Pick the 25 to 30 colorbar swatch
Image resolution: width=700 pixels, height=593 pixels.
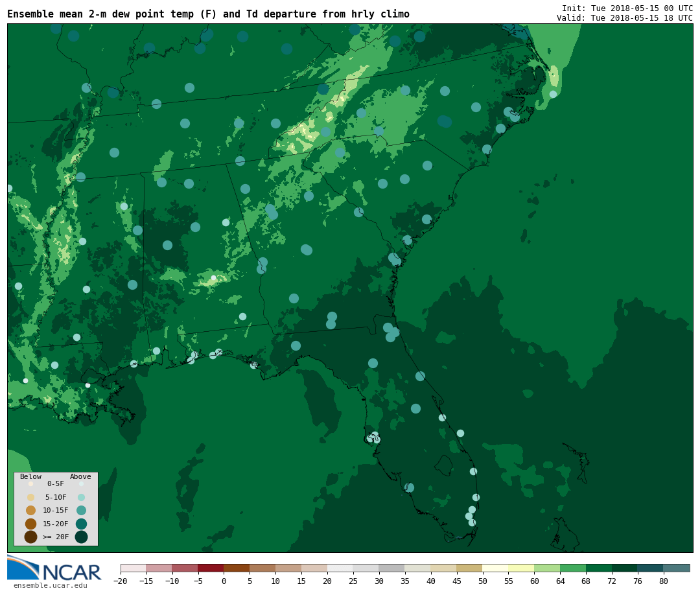(366, 568)
